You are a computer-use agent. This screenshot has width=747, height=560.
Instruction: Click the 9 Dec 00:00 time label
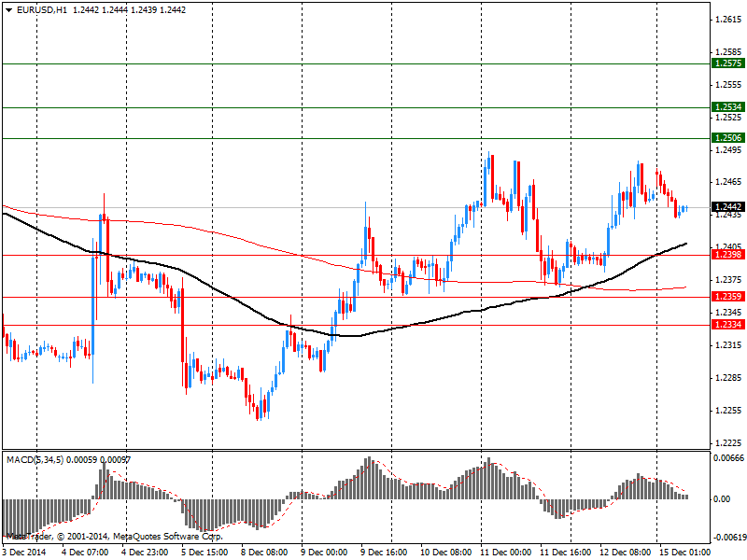(324, 553)
